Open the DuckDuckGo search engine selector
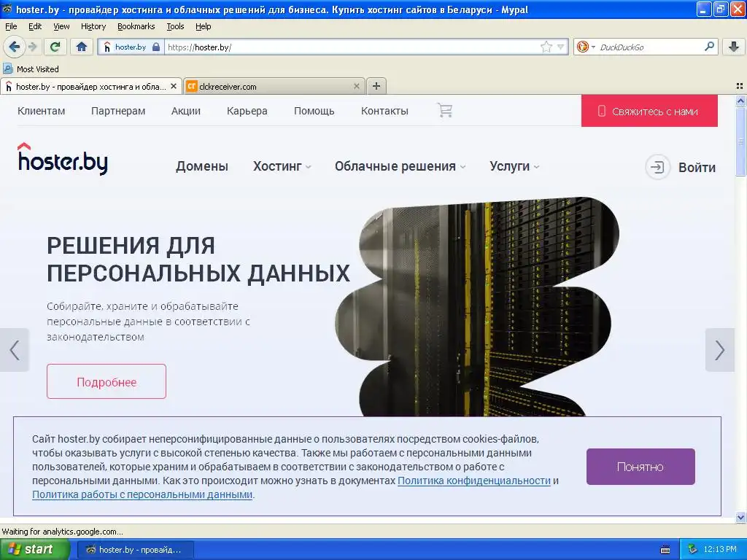Viewport: 747px width, 560px height. (586, 47)
